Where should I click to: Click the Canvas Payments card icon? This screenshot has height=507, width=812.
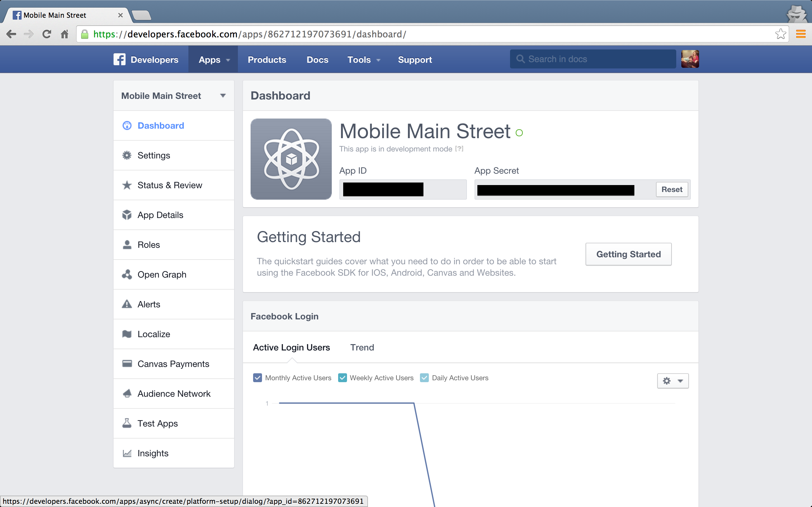tap(127, 363)
